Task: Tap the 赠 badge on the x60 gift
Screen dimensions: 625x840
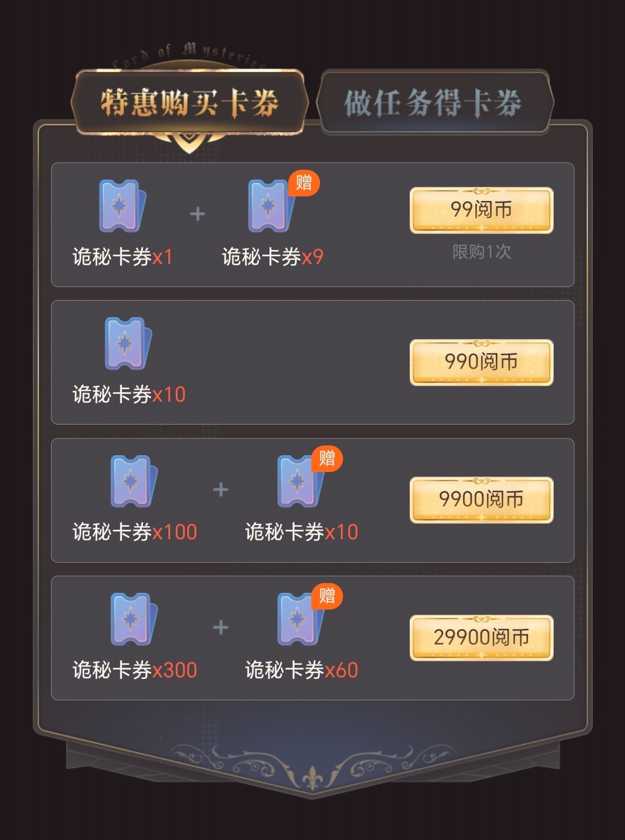Action: pyautogui.click(x=327, y=596)
